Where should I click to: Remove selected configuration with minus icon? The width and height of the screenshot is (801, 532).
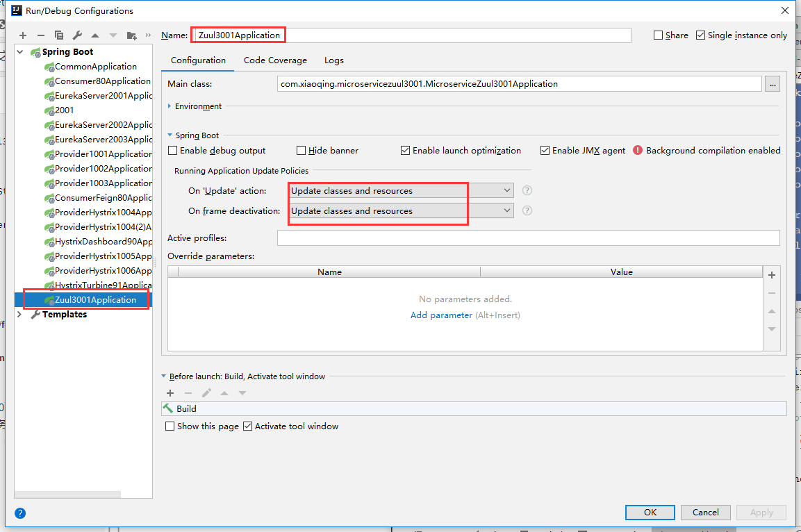click(x=41, y=35)
